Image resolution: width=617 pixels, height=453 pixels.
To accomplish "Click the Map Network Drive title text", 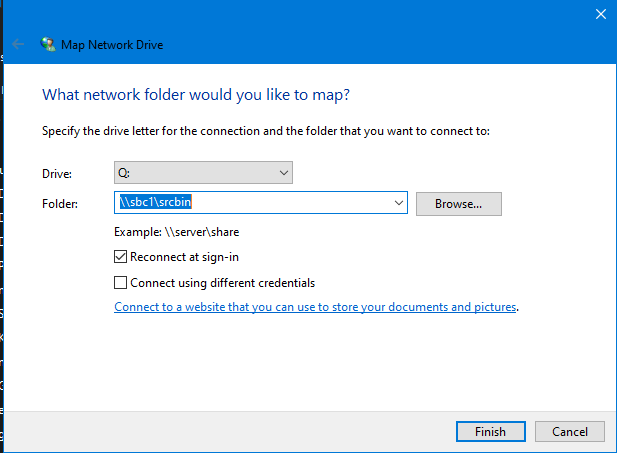I will pyautogui.click(x=112, y=45).
